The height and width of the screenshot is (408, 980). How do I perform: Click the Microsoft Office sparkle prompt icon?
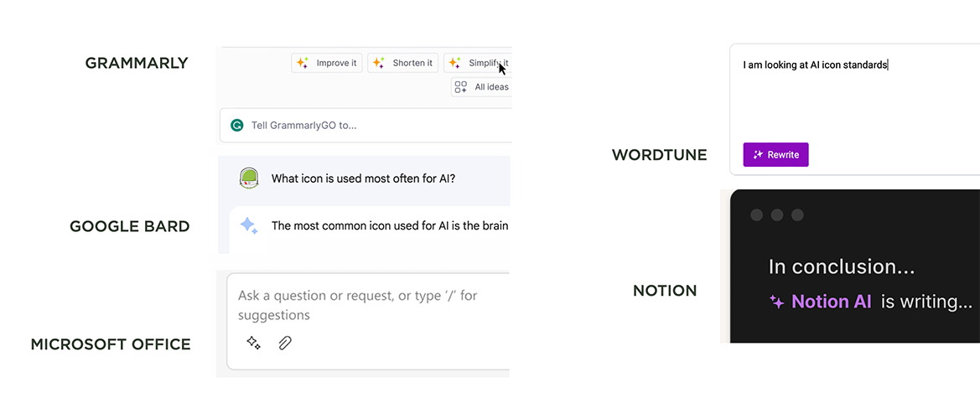(x=253, y=343)
